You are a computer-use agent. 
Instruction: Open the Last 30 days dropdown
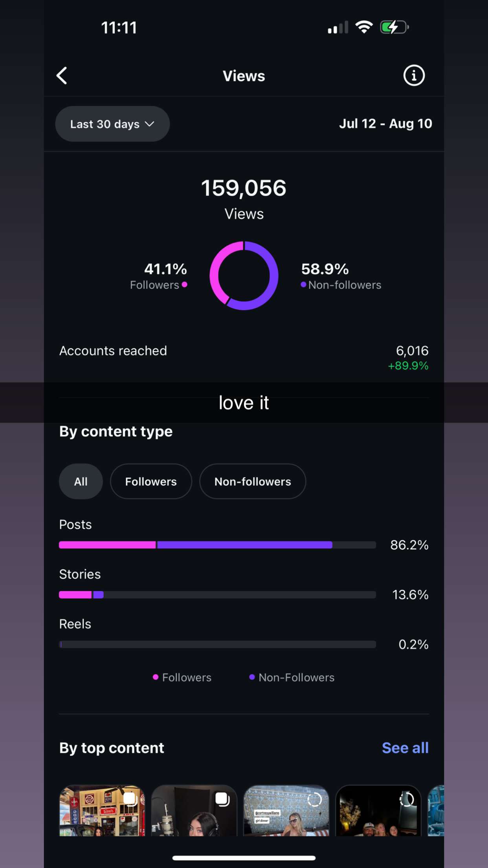[112, 124]
